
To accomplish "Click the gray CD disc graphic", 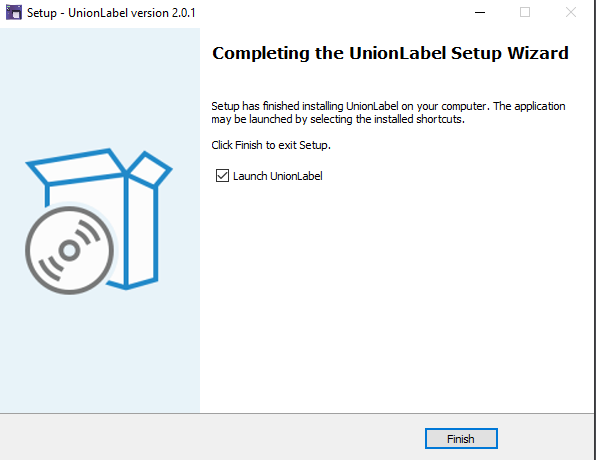I will tap(70, 250).
